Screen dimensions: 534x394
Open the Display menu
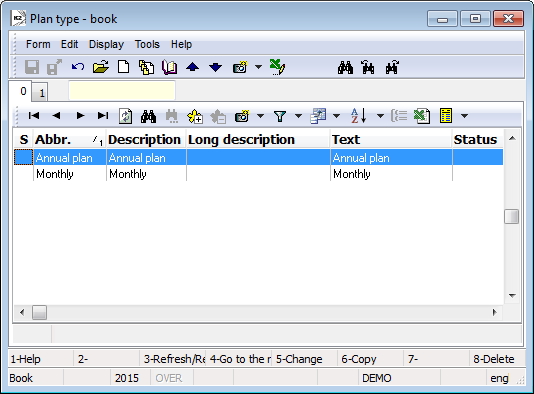(x=106, y=44)
